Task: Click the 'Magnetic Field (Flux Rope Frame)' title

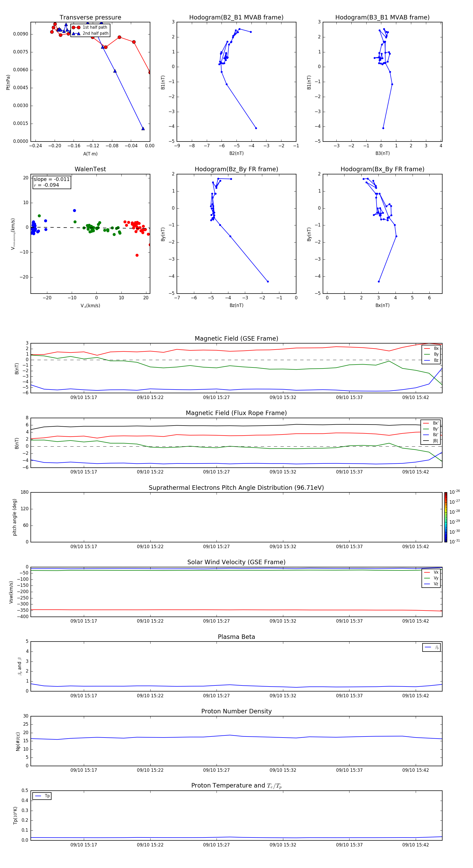Action: click(236, 413)
